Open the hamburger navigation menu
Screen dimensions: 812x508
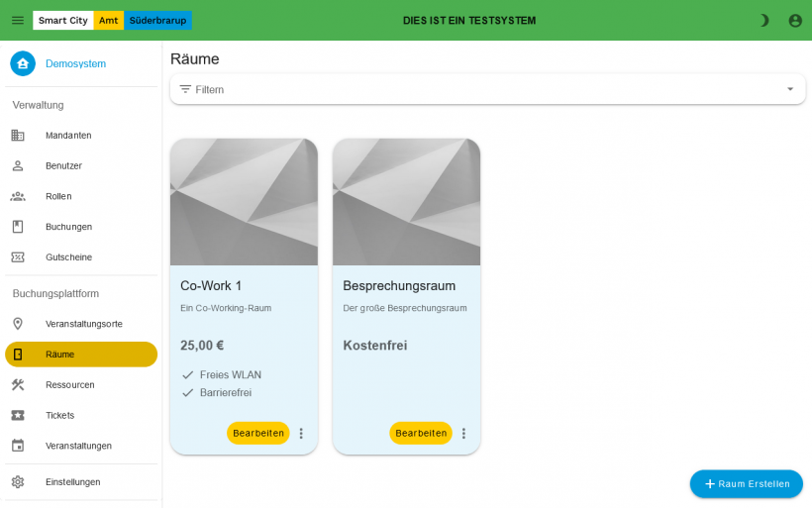point(18,20)
